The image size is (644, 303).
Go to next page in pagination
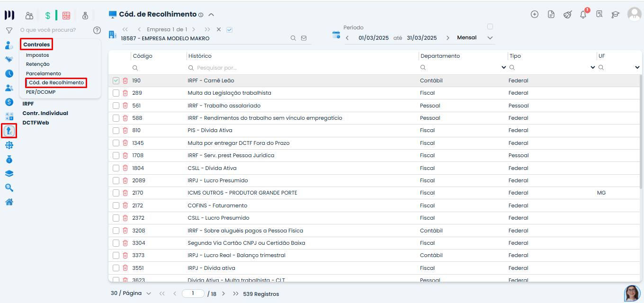[224, 294]
